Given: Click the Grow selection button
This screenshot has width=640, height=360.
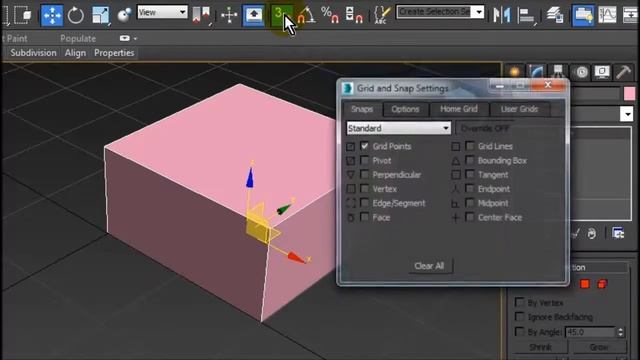Looking at the screenshot, I should [599, 347].
